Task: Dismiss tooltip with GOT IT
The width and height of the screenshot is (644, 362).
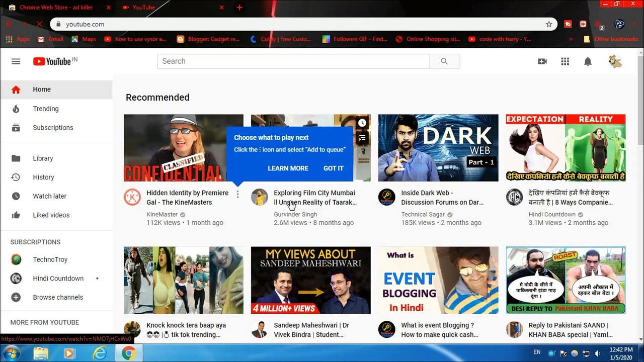Action: (x=334, y=168)
